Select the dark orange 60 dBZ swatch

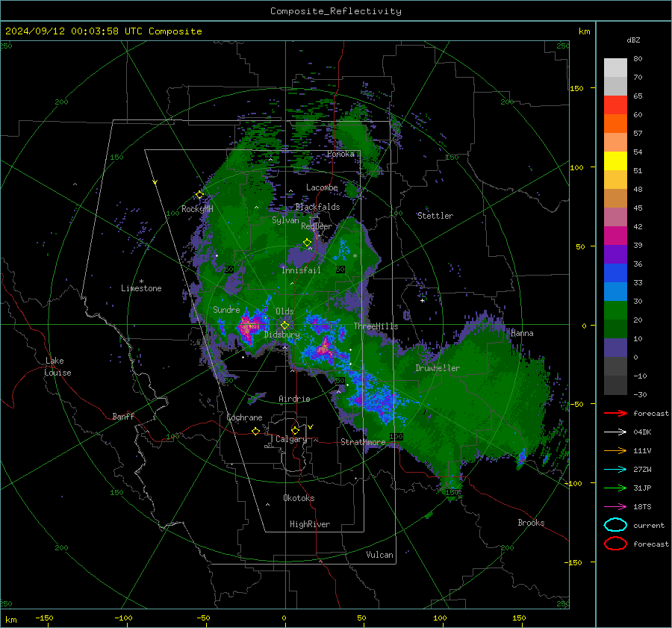pyautogui.click(x=615, y=124)
